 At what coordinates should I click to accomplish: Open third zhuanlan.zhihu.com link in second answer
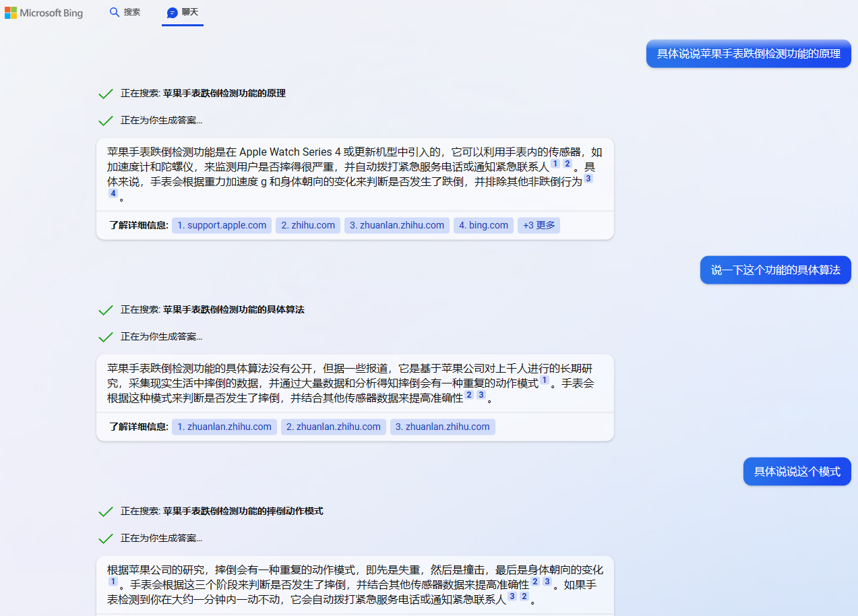[x=442, y=427]
